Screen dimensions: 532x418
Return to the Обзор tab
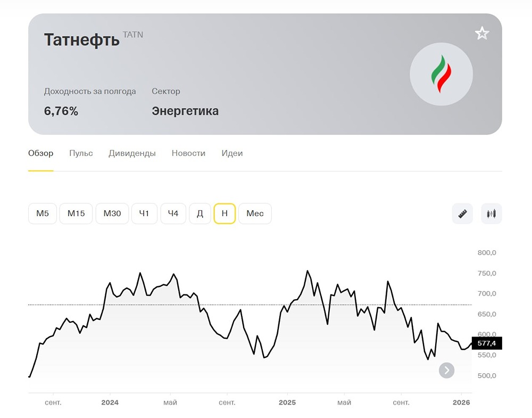(x=40, y=153)
